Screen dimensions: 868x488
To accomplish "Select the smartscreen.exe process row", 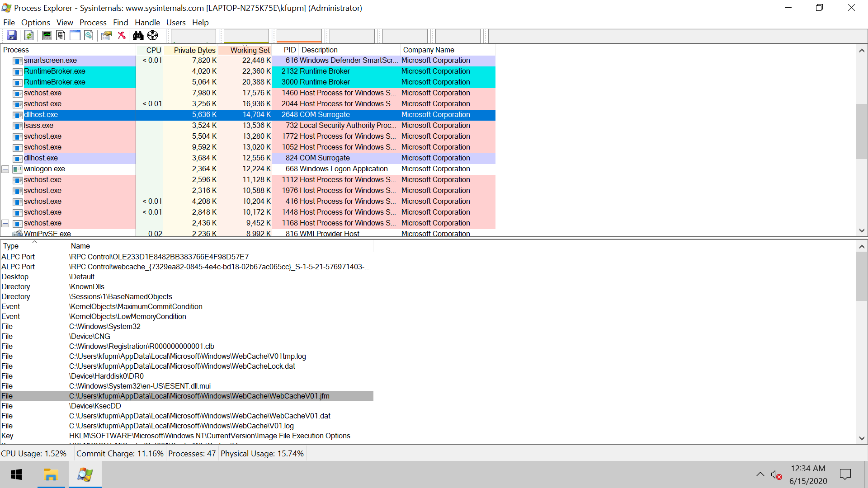I will [248, 61].
